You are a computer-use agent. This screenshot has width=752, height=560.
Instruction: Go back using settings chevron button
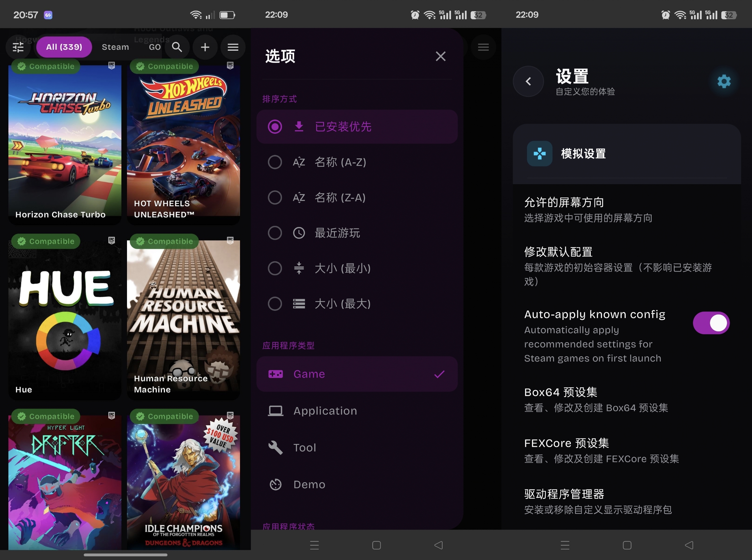(x=528, y=82)
